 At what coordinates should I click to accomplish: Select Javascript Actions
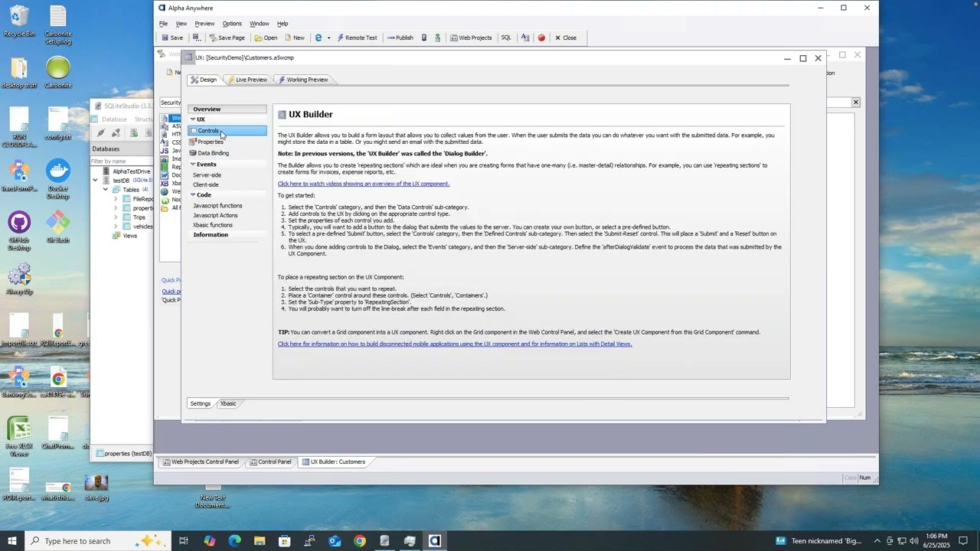click(215, 215)
